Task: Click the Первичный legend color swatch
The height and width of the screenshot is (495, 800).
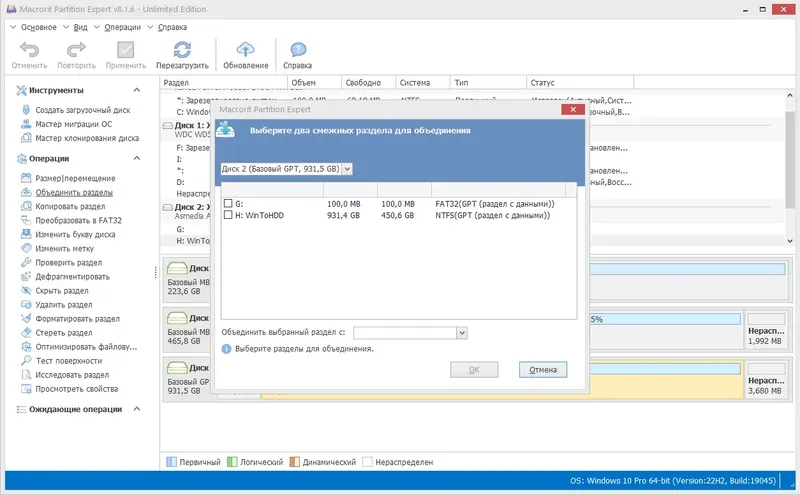Action: pos(171,462)
